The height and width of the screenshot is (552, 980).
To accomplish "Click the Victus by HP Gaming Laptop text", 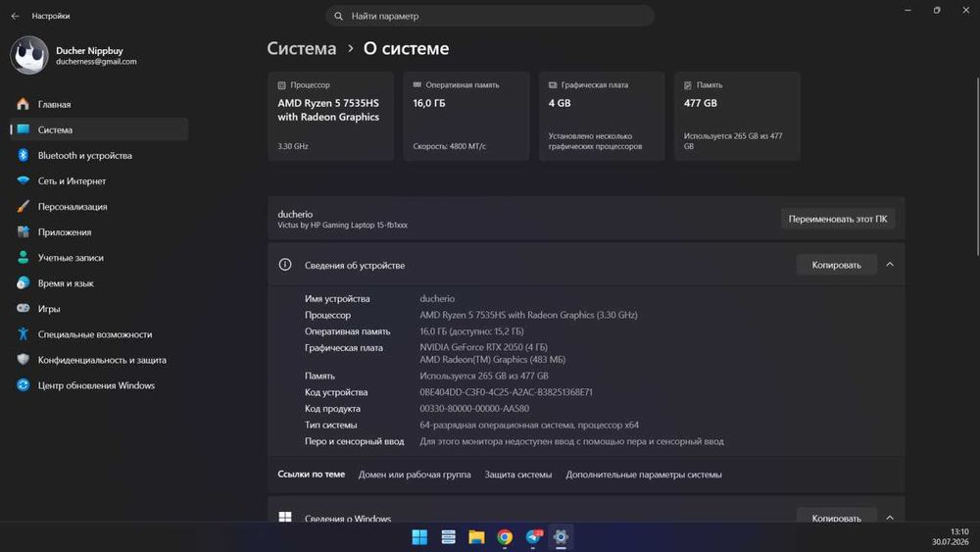I will tap(342, 226).
